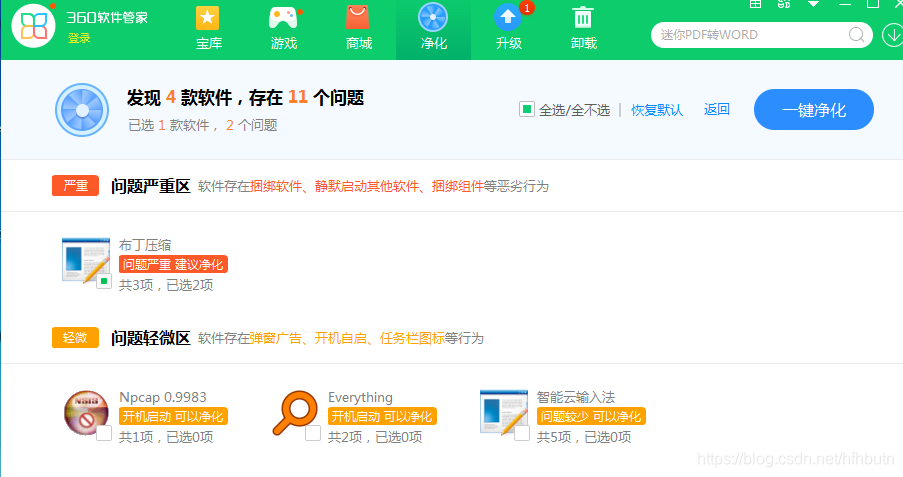Click the 布丁压缩 name text
903x477 pixels.
click(145, 245)
